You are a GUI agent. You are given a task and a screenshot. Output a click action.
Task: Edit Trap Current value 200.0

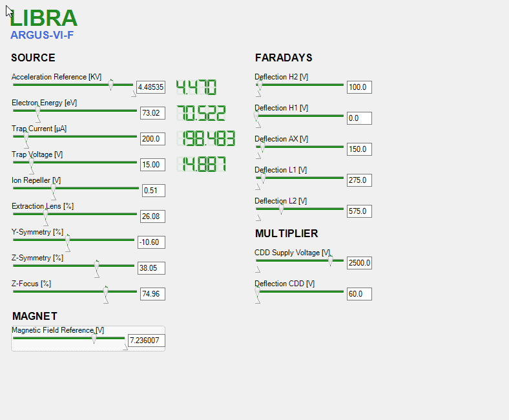click(x=152, y=139)
